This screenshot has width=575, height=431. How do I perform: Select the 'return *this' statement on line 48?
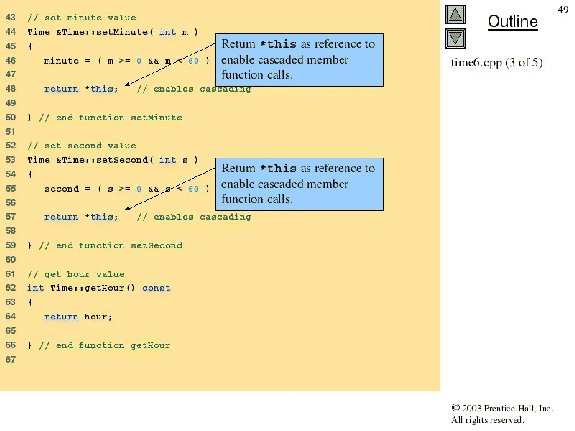coord(81,89)
